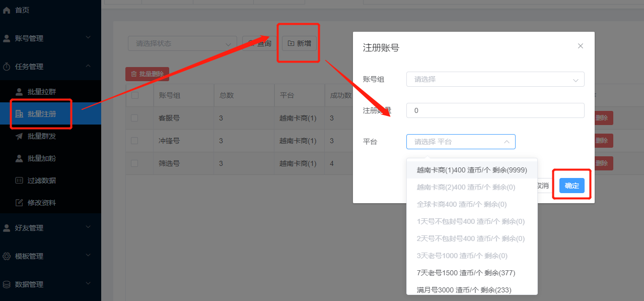Click the 注册数量 input field
Image resolution: width=644 pixels, height=301 pixels.
pos(495,110)
